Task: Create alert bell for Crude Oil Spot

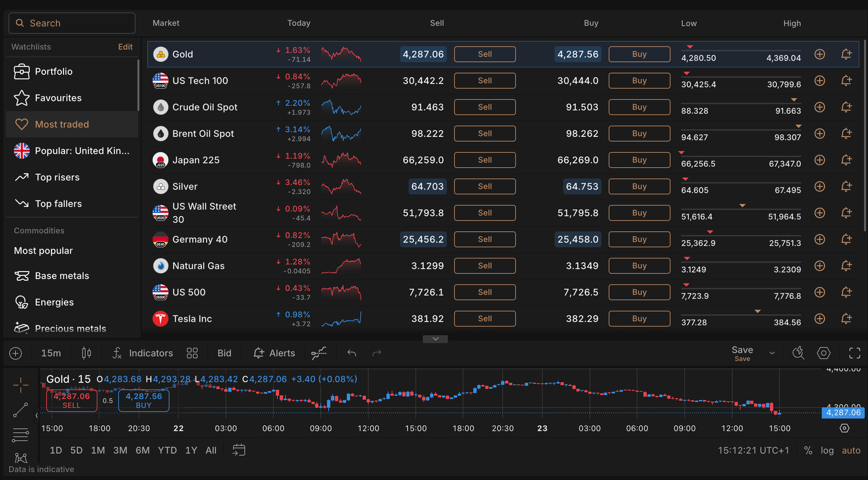Action: (x=846, y=107)
